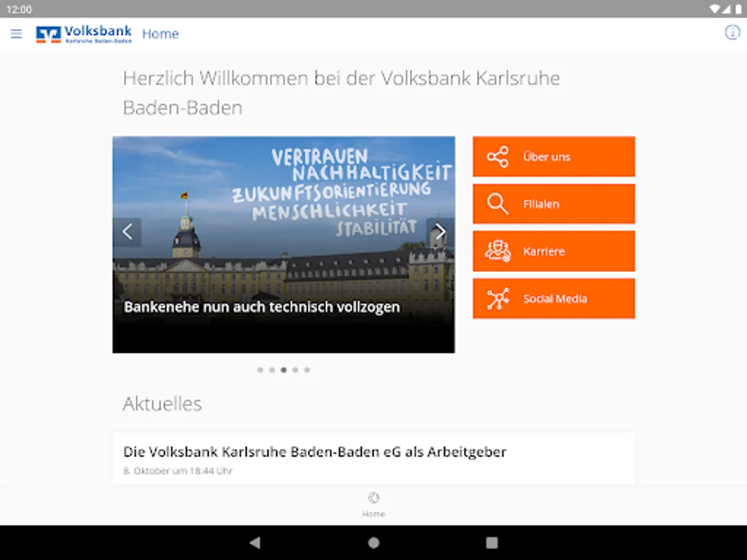Jump to the last carousel dot

pos(307,370)
